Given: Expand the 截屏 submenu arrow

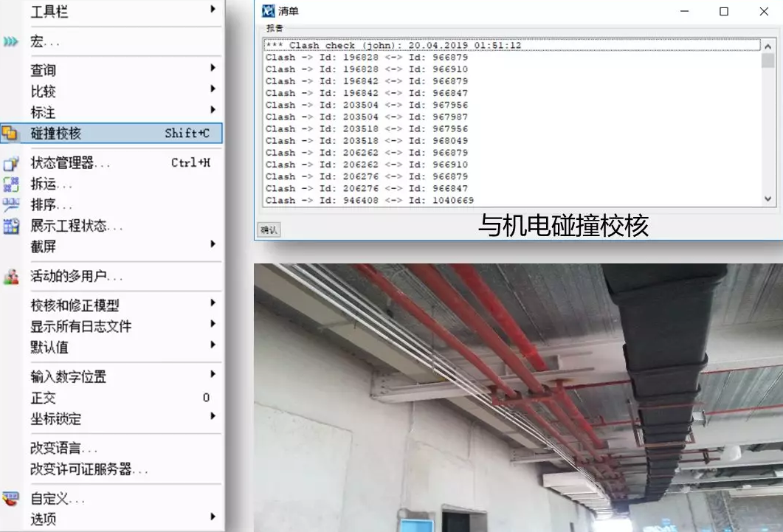Looking at the screenshot, I should click(213, 243).
